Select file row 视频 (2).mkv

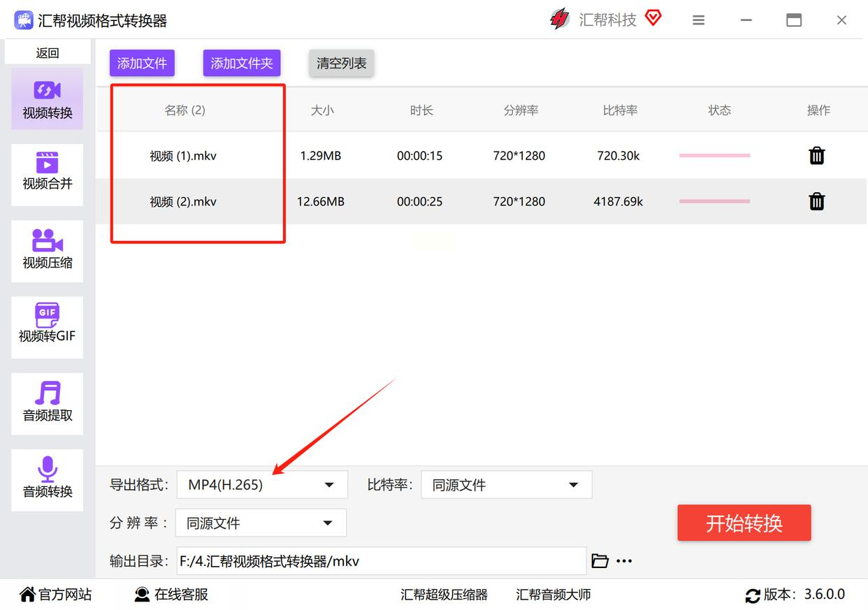(482, 201)
